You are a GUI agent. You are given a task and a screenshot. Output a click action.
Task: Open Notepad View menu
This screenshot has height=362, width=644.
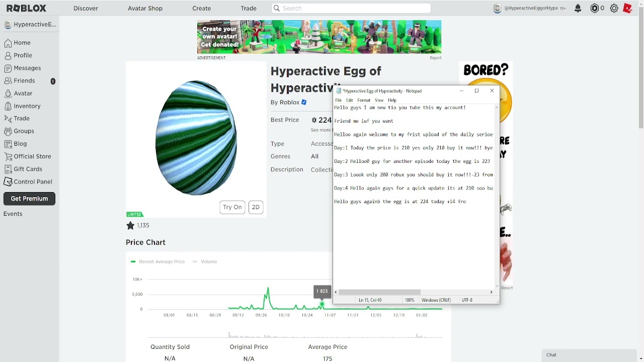[x=379, y=100]
